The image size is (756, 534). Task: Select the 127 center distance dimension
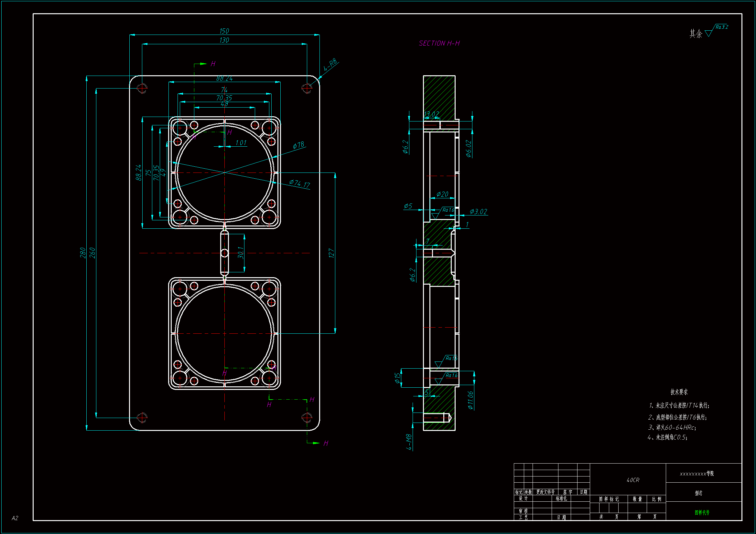click(331, 253)
